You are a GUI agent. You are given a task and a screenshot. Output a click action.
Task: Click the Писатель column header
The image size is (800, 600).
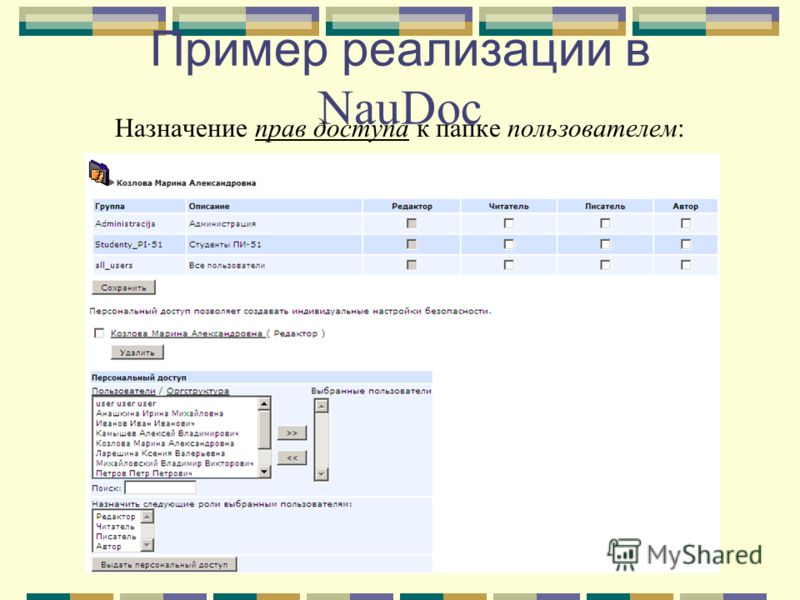coord(605,206)
